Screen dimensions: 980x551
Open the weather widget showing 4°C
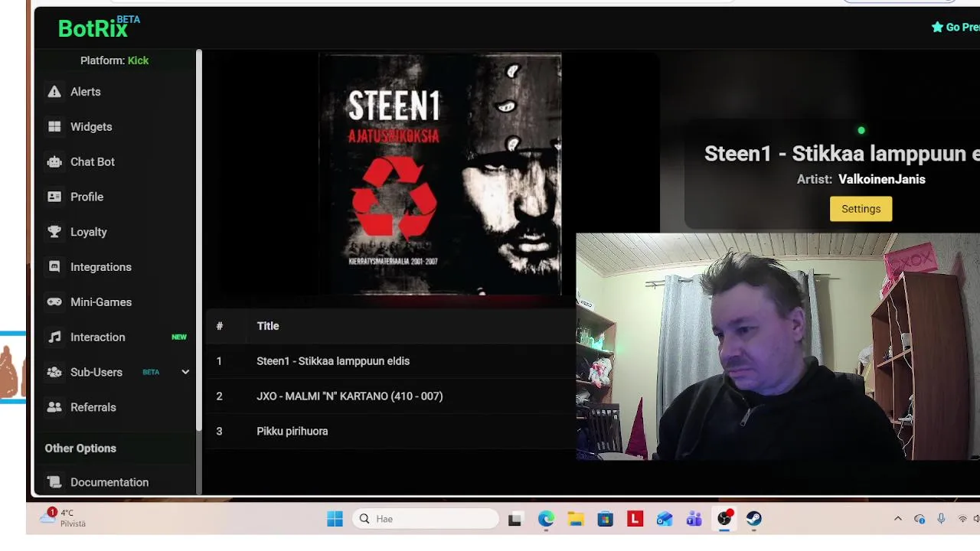click(63, 518)
